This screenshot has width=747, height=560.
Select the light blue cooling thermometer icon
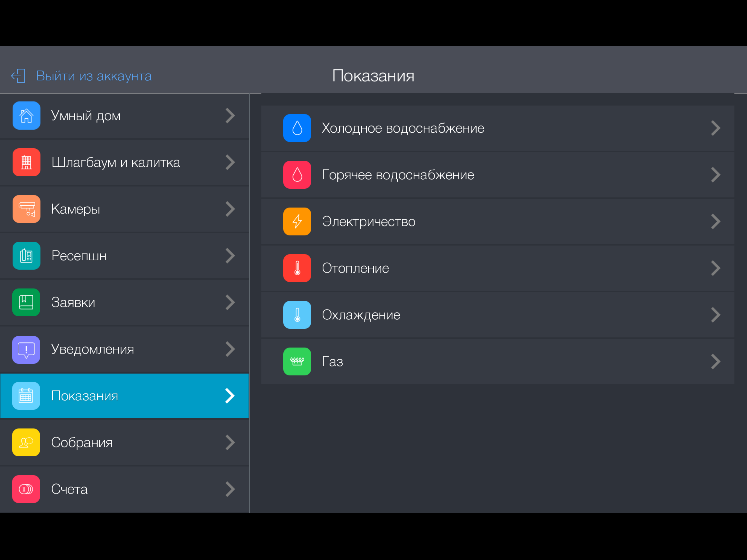pos(297,315)
